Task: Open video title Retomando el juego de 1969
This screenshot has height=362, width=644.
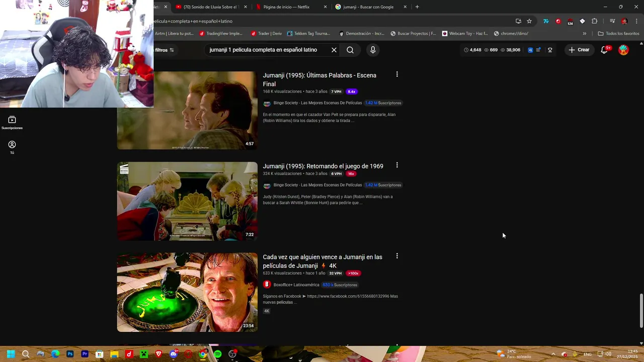Action: click(323, 166)
